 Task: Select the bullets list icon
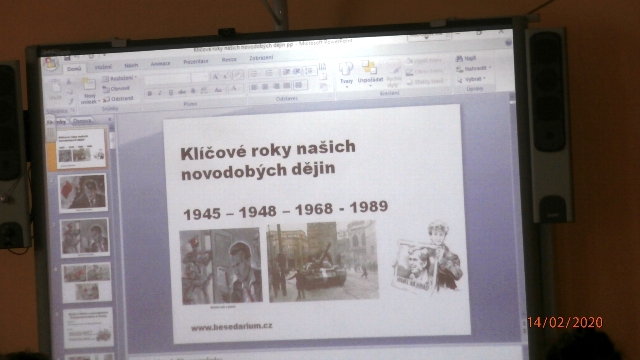tap(254, 74)
